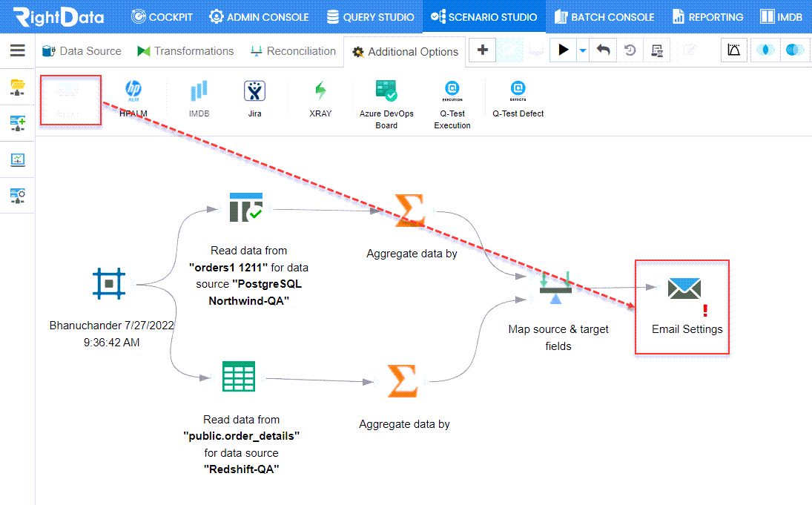
Task: Open the COCKPIT section
Action: 162,17
